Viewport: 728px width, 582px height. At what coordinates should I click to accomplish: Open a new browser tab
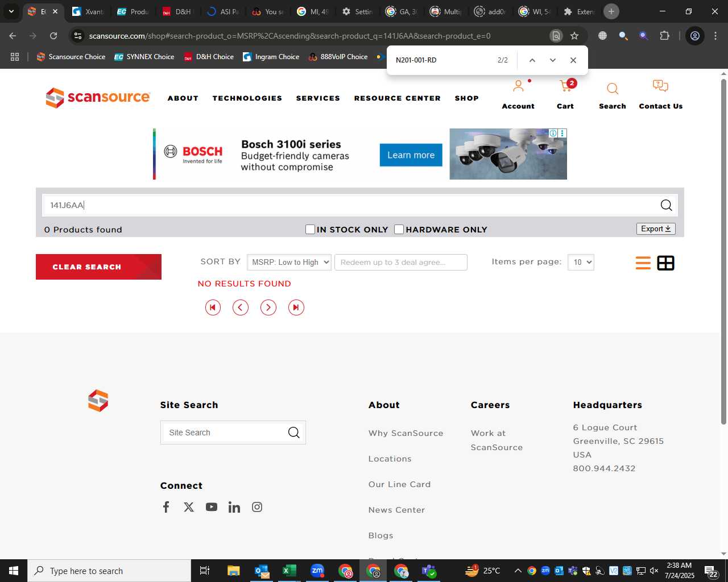pyautogui.click(x=611, y=11)
